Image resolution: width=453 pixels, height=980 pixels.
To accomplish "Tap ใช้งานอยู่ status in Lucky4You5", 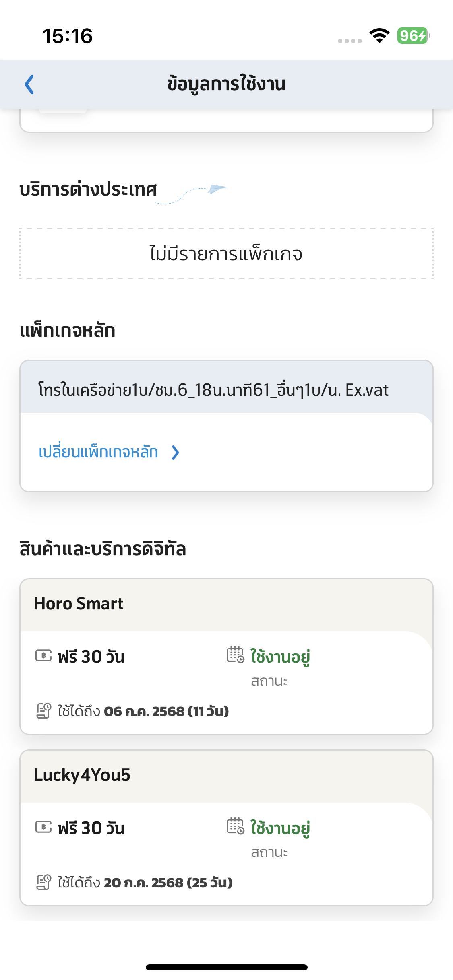I will [280, 828].
